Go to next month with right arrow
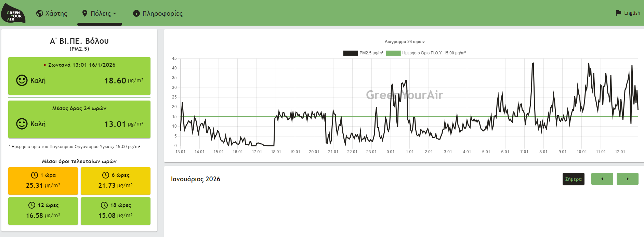This screenshot has width=644, height=237. click(627, 179)
